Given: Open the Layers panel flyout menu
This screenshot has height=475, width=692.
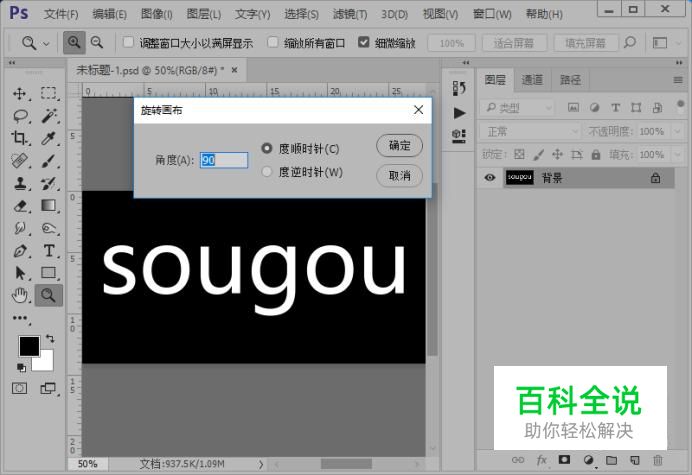Looking at the screenshot, I should click(x=678, y=80).
